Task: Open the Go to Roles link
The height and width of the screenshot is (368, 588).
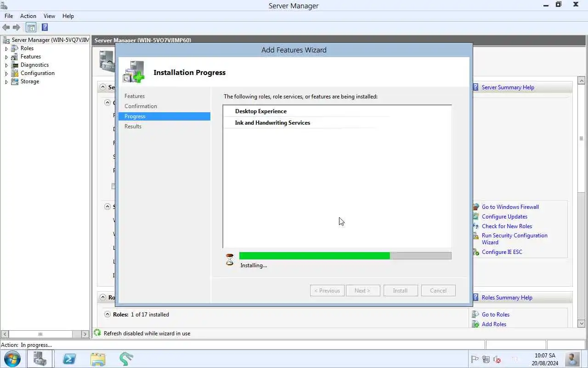Action: coord(496,315)
